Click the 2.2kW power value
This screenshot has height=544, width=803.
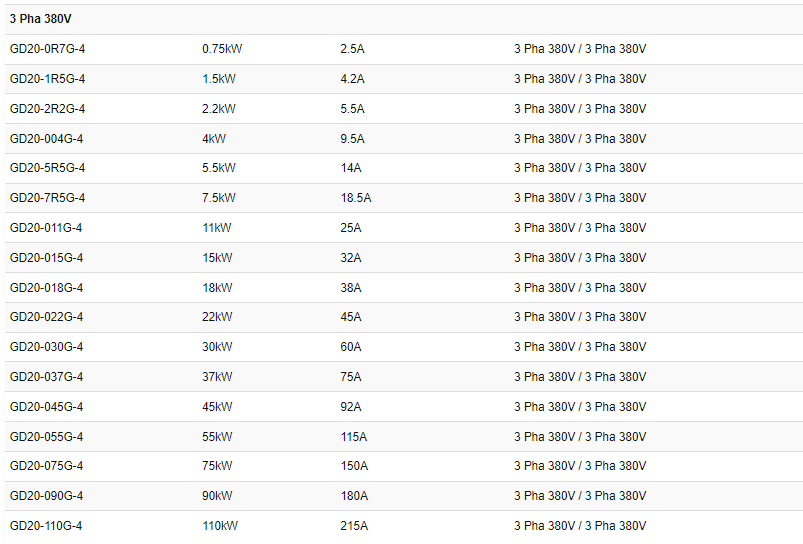coord(219,109)
